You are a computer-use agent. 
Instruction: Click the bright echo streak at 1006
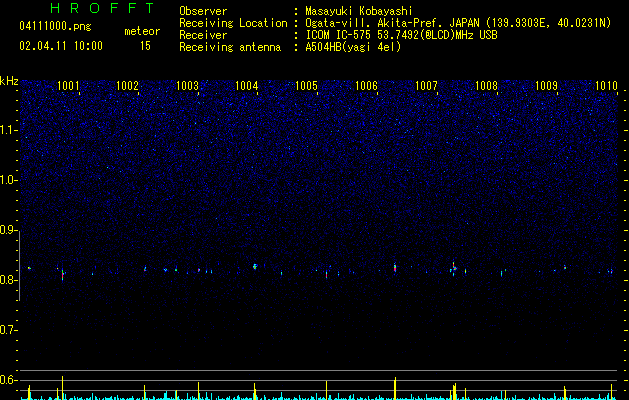coord(395,268)
